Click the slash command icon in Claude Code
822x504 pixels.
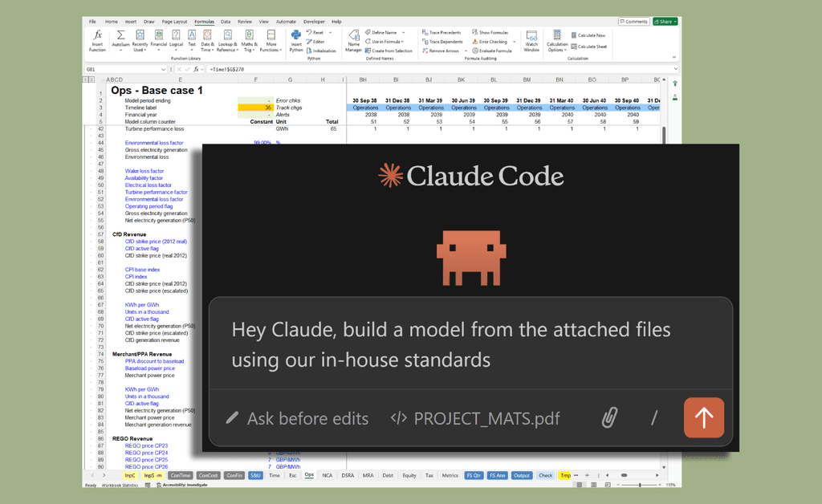click(x=654, y=417)
